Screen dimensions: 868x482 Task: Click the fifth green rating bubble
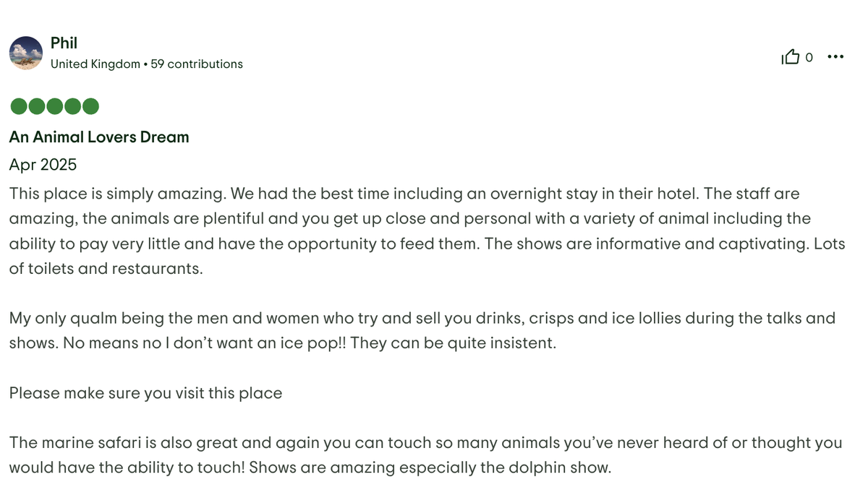point(90,107)
